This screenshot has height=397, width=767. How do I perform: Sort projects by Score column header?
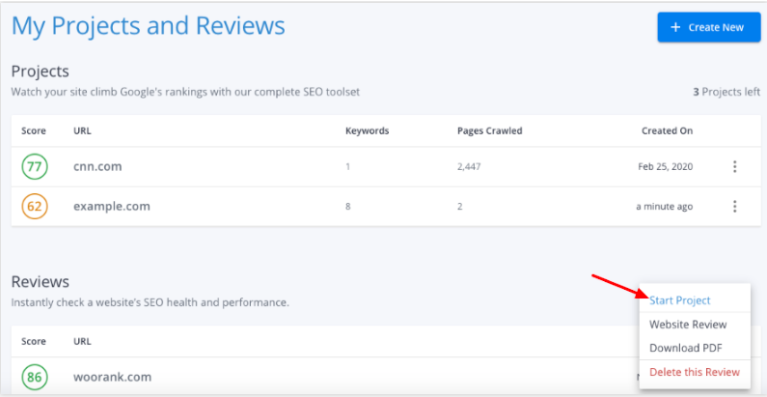33,131
